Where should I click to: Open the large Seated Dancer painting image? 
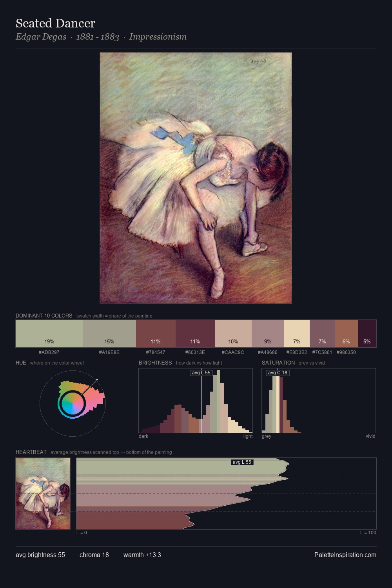196,178
